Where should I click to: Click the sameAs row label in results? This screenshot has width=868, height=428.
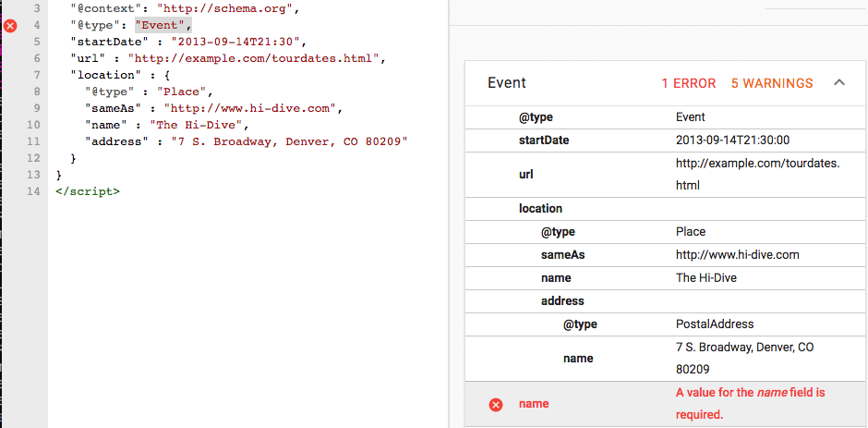[563, 255]
